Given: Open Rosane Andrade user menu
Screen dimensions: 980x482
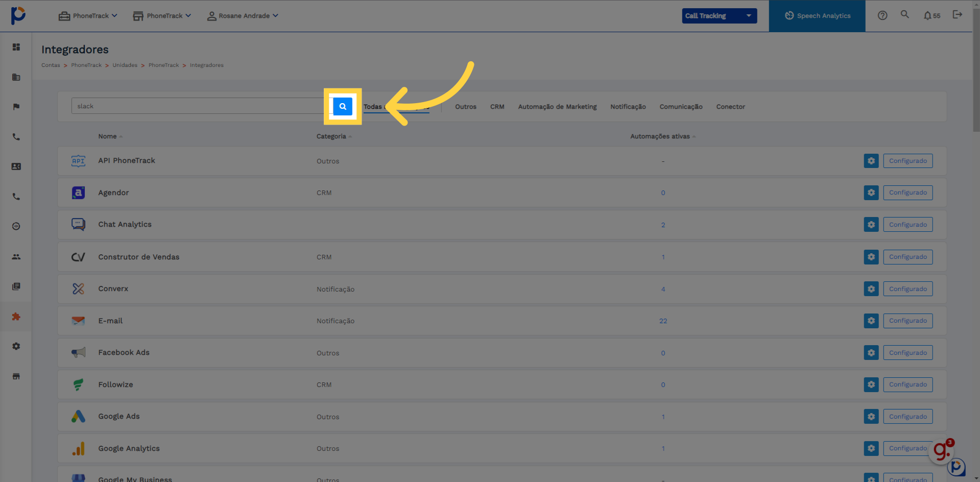Looking at the screenshot, I should click(x=243, y=16).
